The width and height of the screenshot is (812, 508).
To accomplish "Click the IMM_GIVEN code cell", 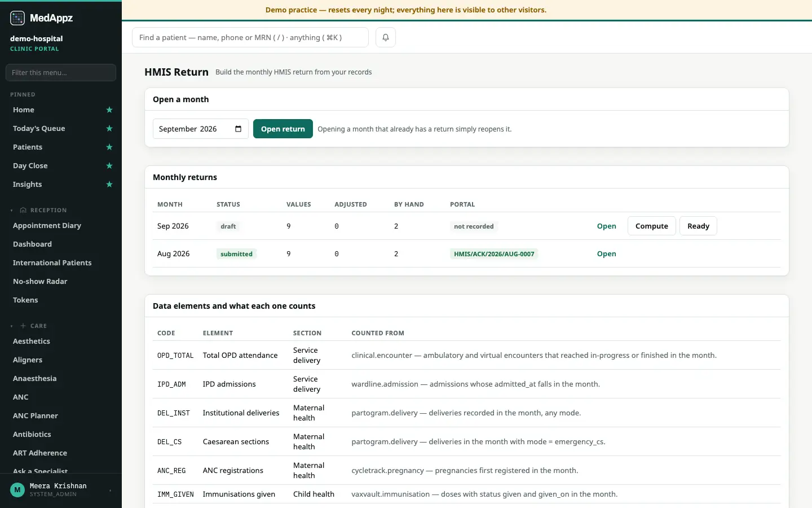I will coord(175,494).
